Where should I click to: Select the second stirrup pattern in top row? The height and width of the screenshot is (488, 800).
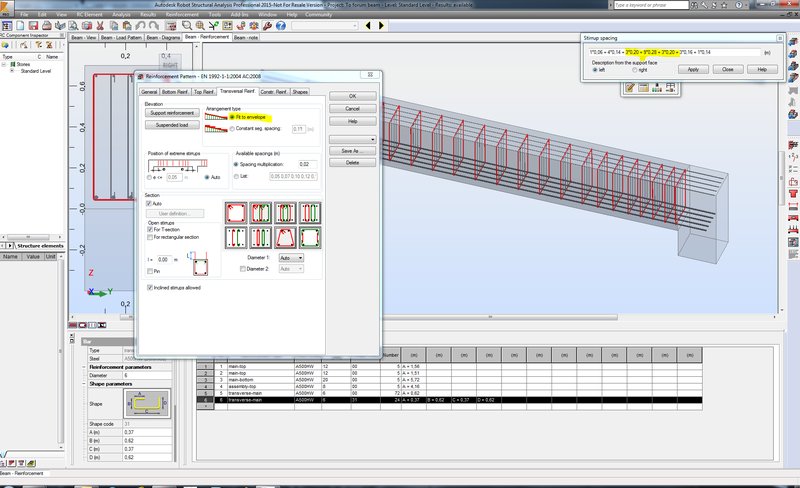[261, 213]
